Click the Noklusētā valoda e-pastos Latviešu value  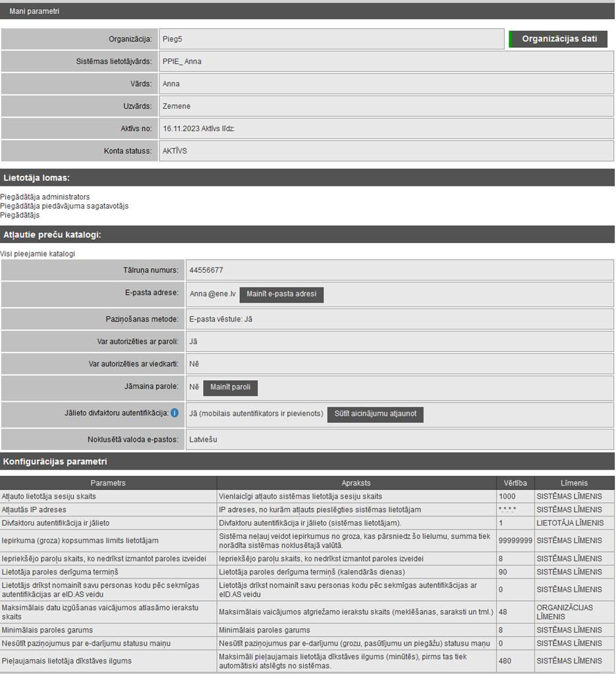pyautogui.click(x=203, y=439)
